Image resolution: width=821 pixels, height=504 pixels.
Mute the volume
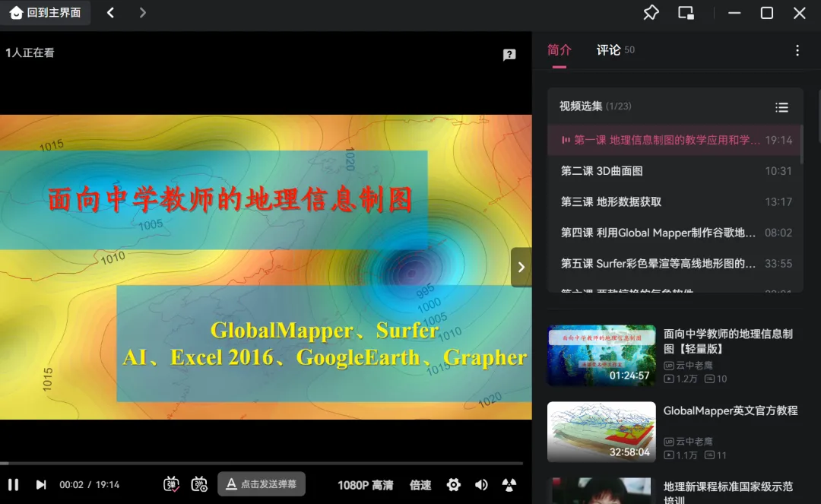[x=481, y=485]
